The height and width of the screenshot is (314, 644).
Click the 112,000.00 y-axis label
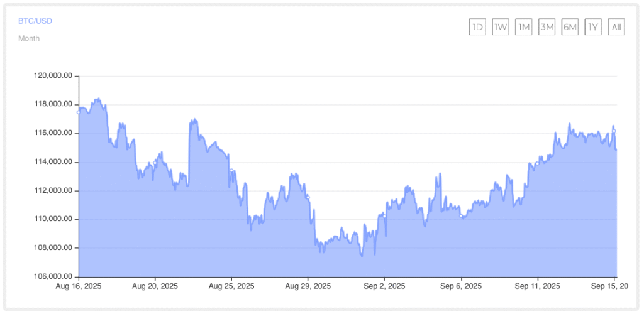(54, 191)
